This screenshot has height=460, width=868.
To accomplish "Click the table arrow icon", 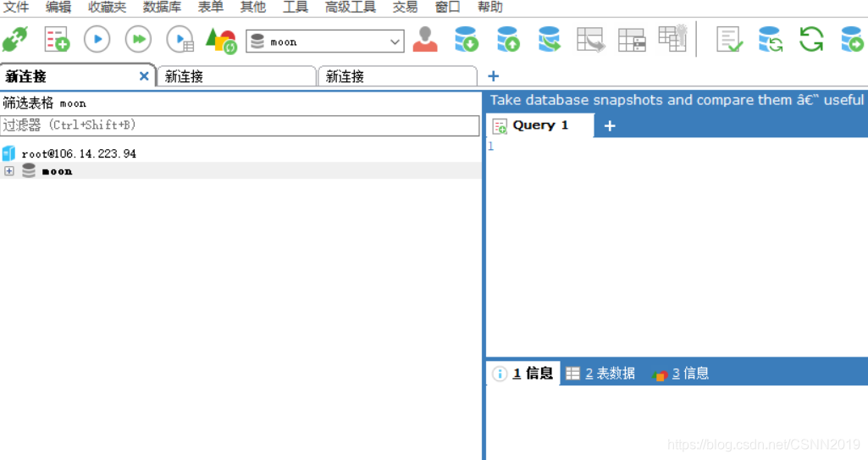I will coord(590,40).
